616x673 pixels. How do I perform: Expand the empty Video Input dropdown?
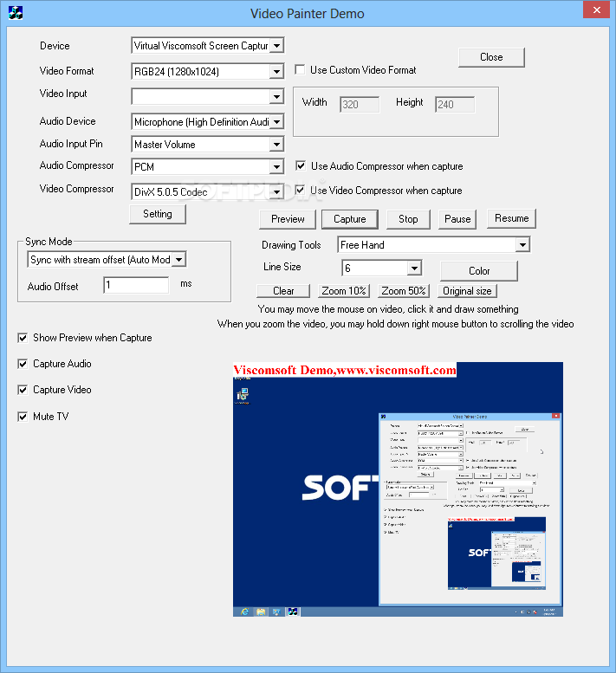277,96
